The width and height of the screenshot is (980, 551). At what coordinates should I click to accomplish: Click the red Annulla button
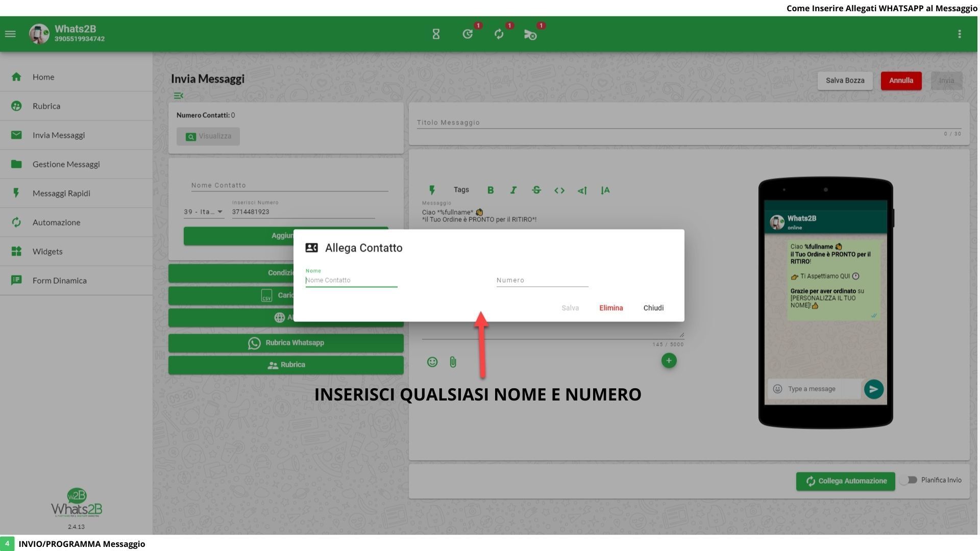[x=901, y=81]
